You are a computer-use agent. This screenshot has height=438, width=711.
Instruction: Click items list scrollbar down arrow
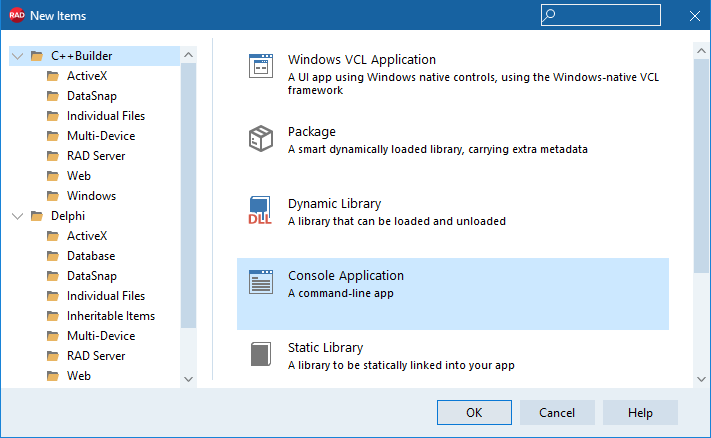(701, 379)
